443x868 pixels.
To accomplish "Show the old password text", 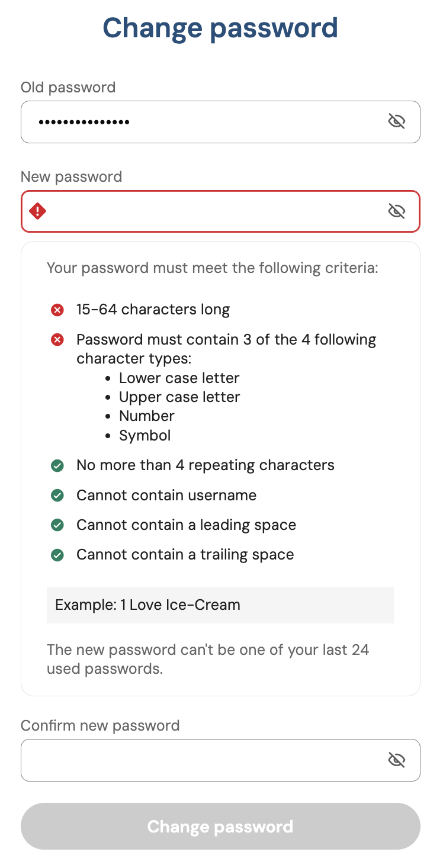I will 396,122.
